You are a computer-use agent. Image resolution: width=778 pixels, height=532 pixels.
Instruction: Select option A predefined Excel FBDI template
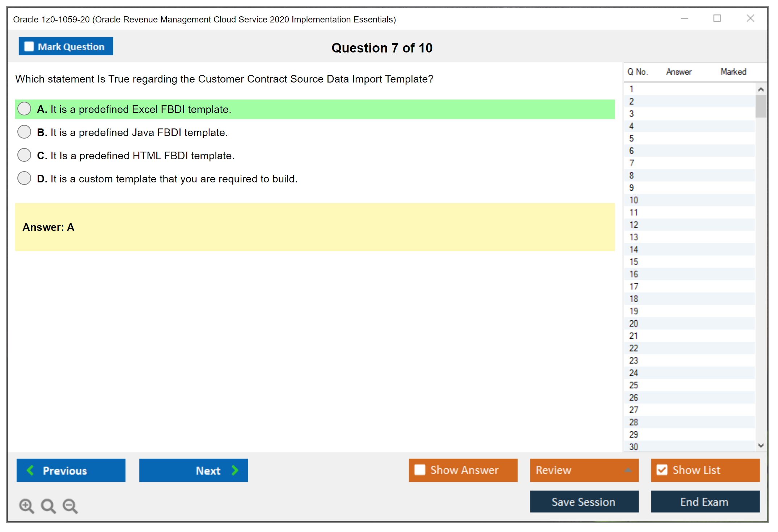(24, 109)
